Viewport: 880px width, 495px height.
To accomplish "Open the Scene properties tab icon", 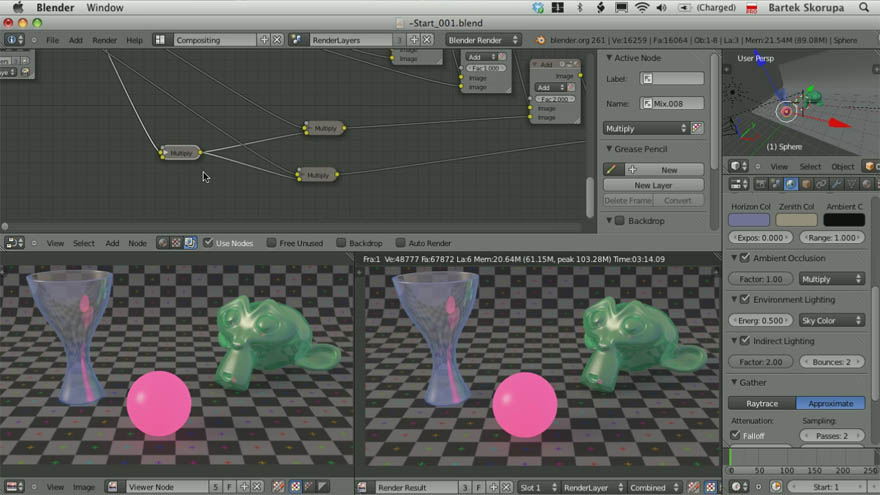I will (x=776, y=184).
